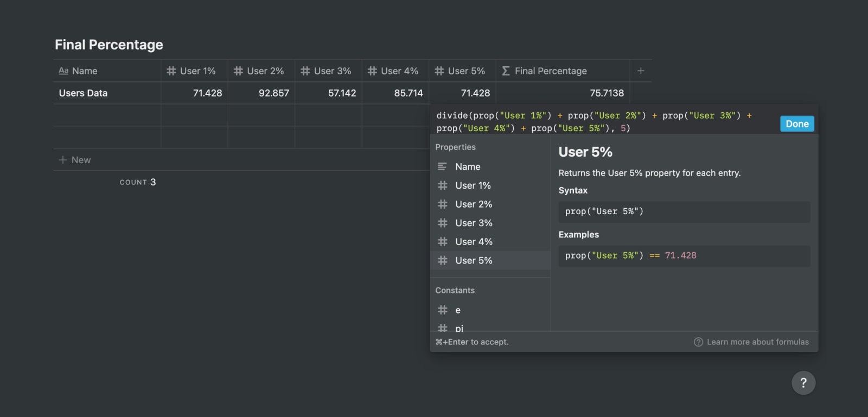Click the Users Data name cell
The width and height of the screenshot is (868, 417).
[x=107, y=93]
